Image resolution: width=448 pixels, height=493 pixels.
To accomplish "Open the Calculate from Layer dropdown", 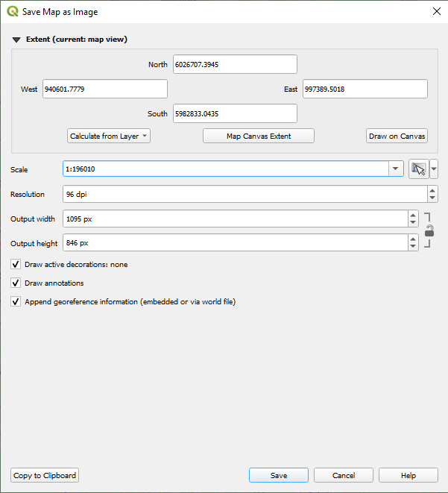I will click(x=109, y=136).
